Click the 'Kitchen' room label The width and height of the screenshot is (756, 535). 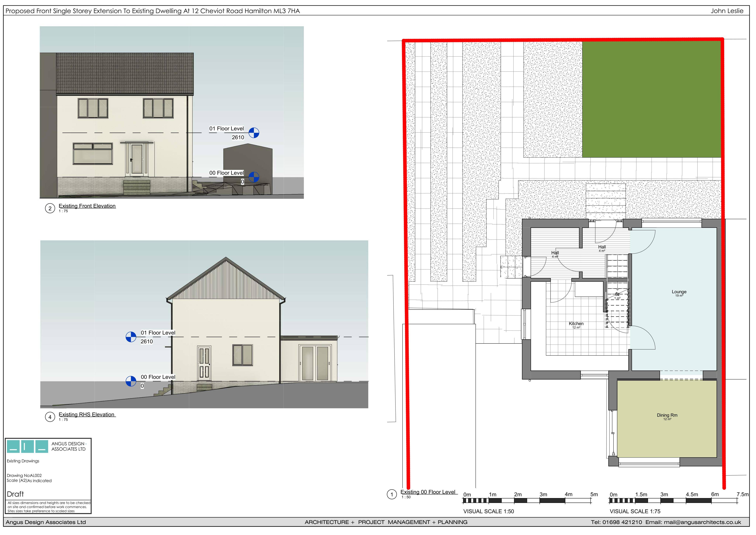(x=576, y=324)
